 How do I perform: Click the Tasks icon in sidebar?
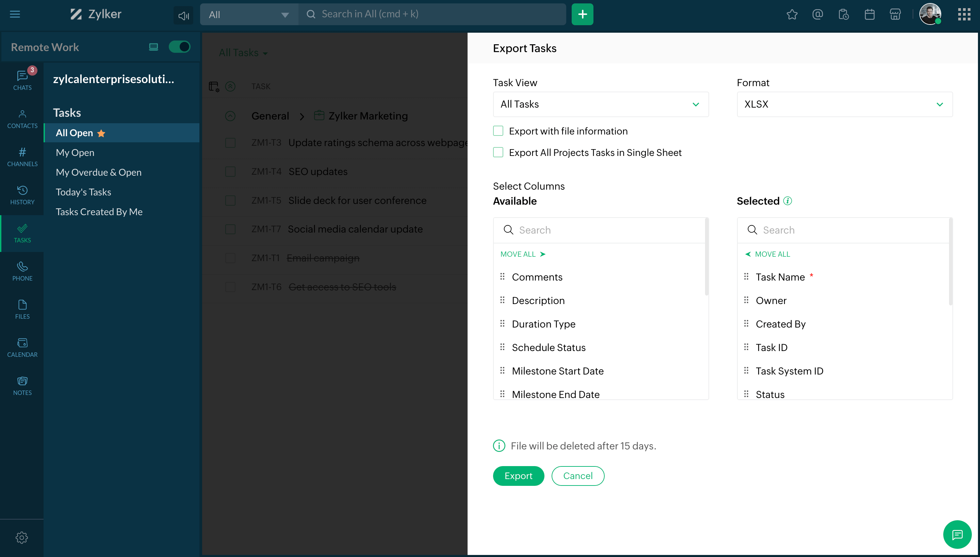(22, 232)
